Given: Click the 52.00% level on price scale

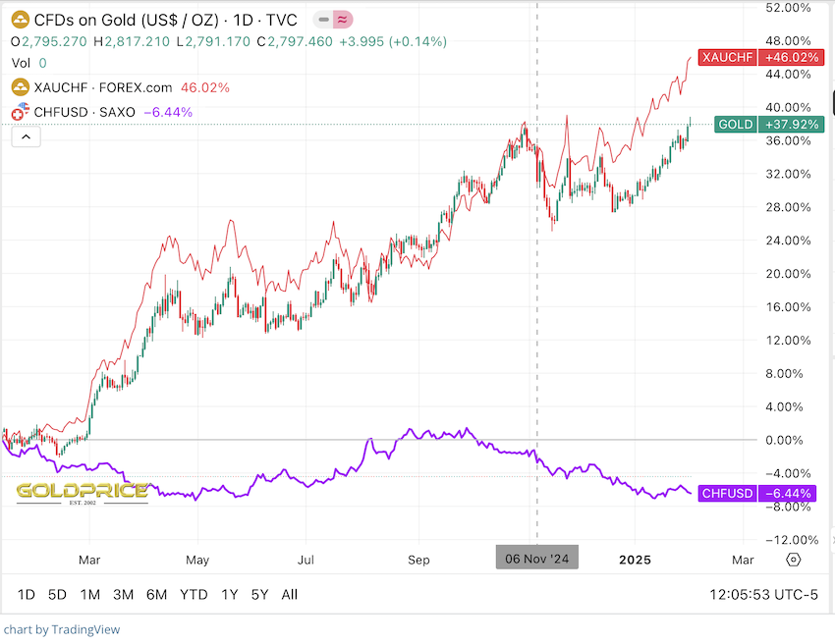Looking at the screenshot, I should 788,8.
